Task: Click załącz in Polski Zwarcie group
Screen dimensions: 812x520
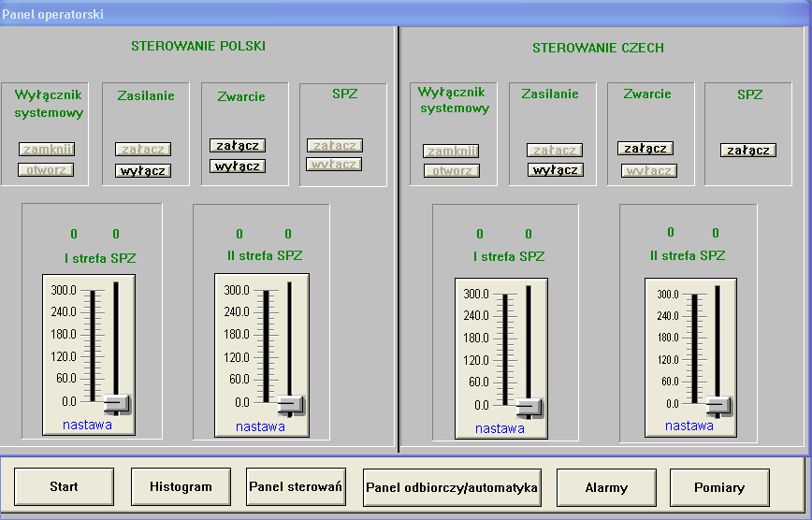Action: pyautogui.click(x=238, y=146)
